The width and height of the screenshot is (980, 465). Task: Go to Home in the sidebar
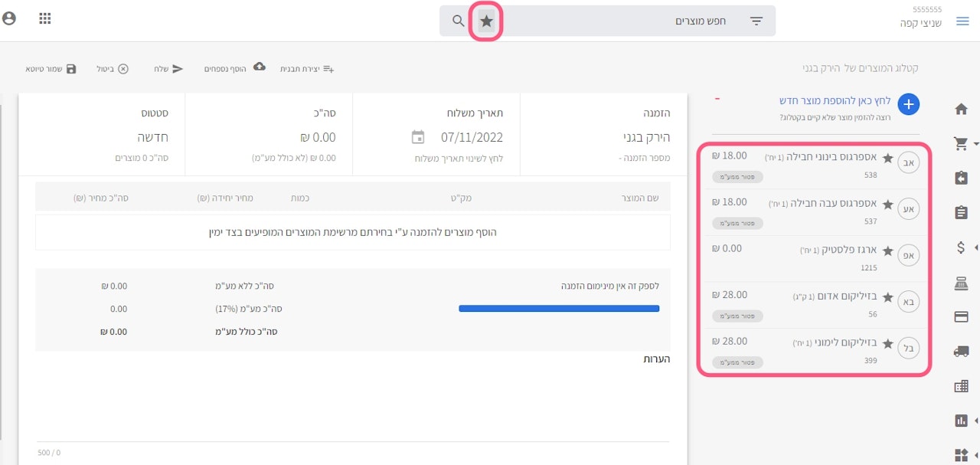click(962, 109)
